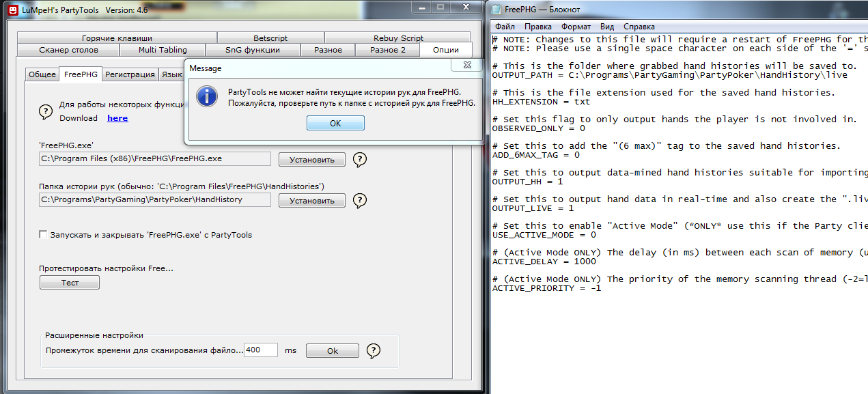The image size is (868, 394).
Task: Click the Тест button
Action: pos(70,283)
